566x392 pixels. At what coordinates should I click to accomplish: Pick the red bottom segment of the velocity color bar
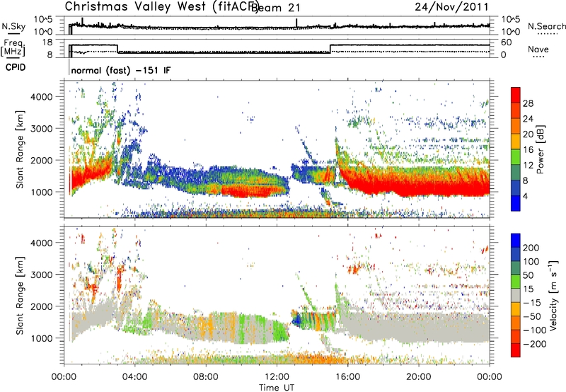[516, 350]
